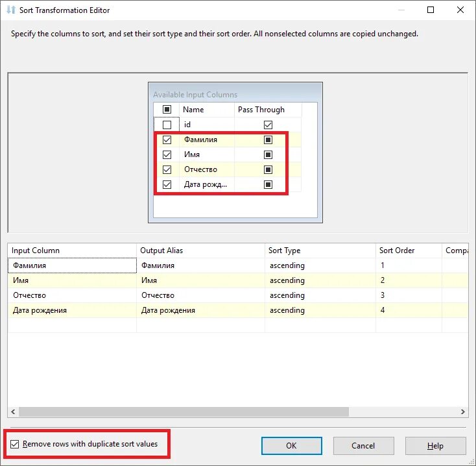Viewport: 476px width, 466px height.
Task: Toggle Pass Through checkbox for Дата рожд...
Action: click(268, 184)
